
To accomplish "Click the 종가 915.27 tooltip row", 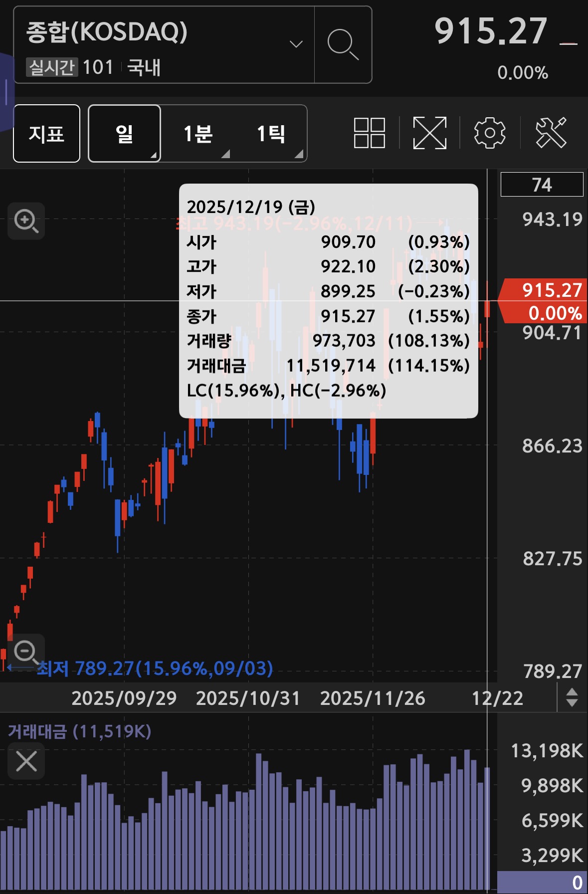I will pyautogui.click(x=328, y=316).
